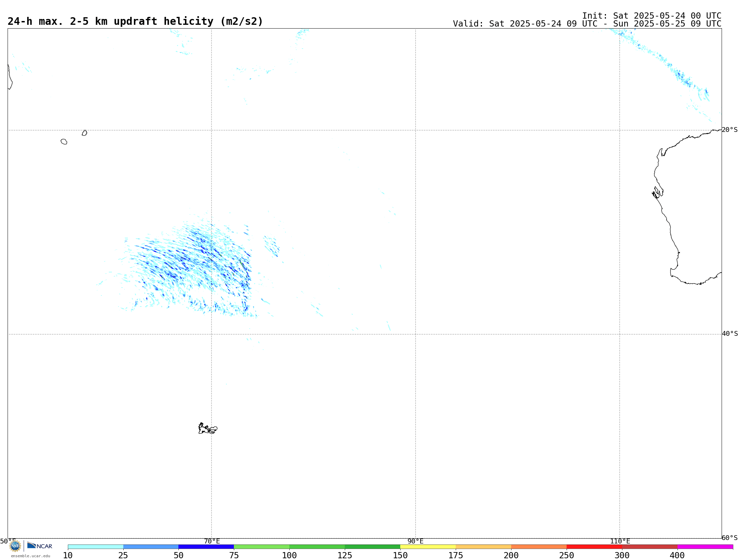The width and height of the screenshot is (744, 560).
Task: Click the light blue 25-50 color swatch
Action: pyautogui.click(x=151, y=547)
